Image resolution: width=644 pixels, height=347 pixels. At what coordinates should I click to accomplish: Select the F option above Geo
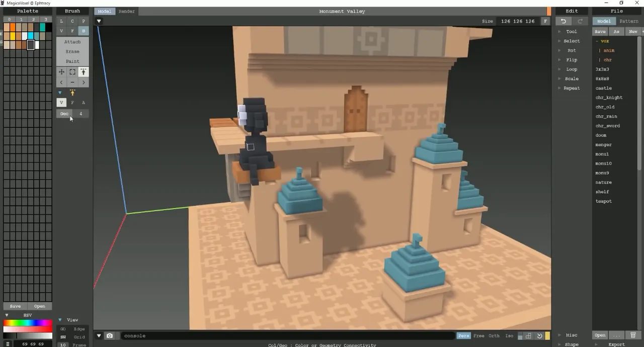[x=72, y=103]
